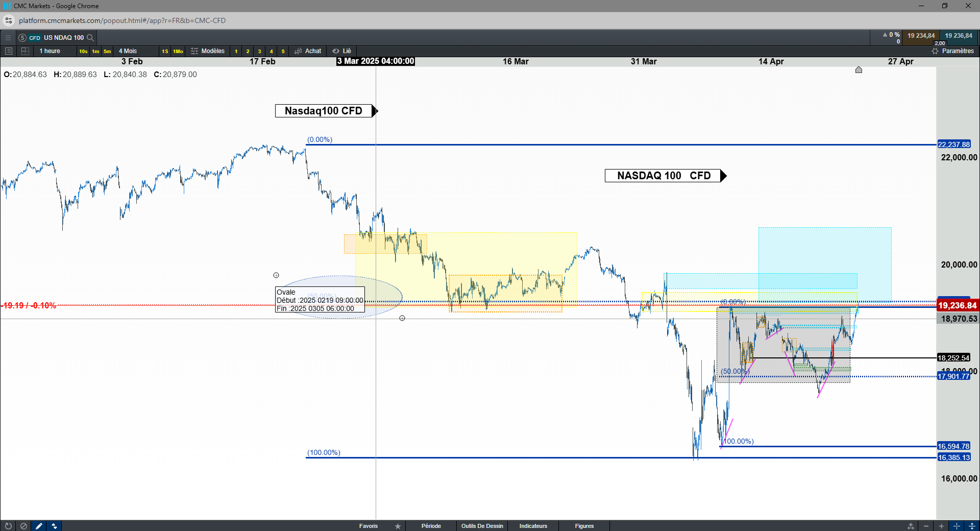Click the platform.cmcmarkets.com address bar URL

click(122, 20)
